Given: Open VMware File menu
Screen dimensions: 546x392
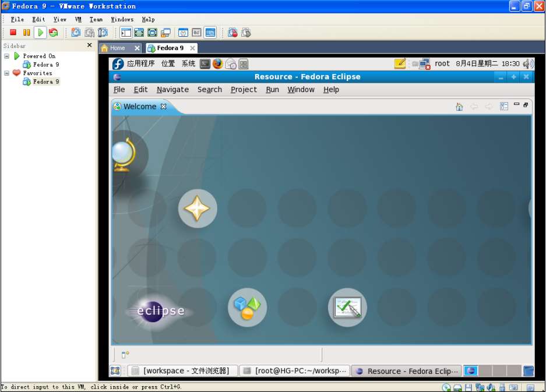Looking at the screenshot, I should (x=17, y=19).
